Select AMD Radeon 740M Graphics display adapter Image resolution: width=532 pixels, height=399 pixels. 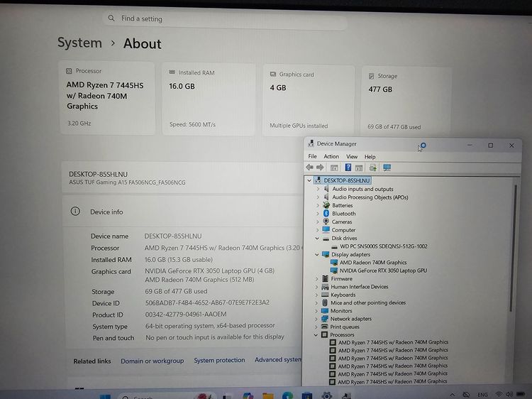click(x=373, y=262)
